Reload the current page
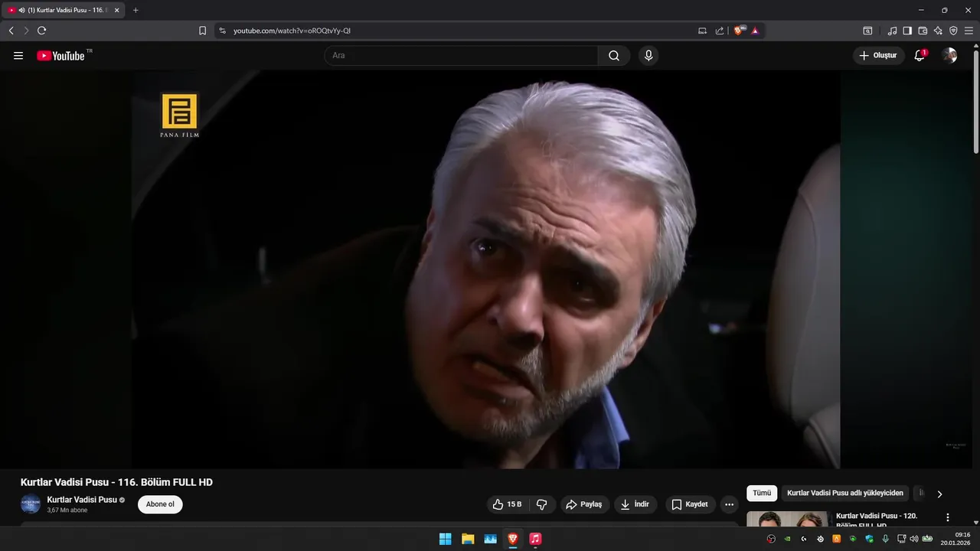 [41, 31]
